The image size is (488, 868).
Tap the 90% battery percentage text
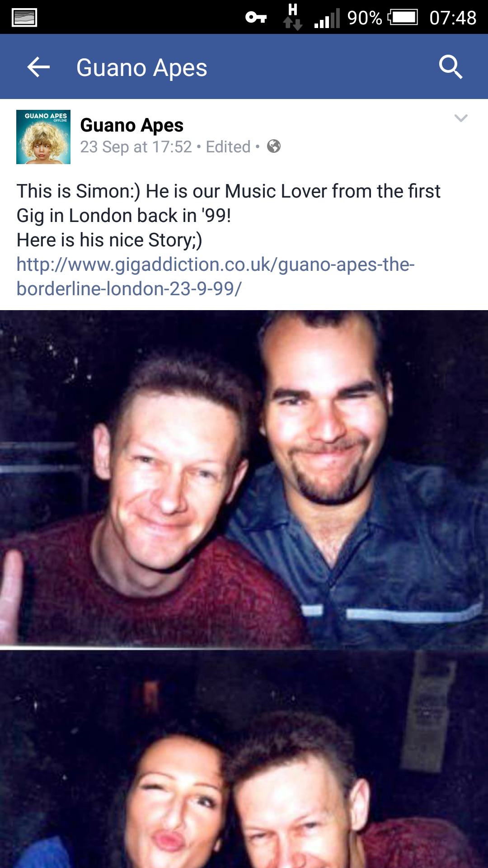pyautogui.click(x=365, y=18)
